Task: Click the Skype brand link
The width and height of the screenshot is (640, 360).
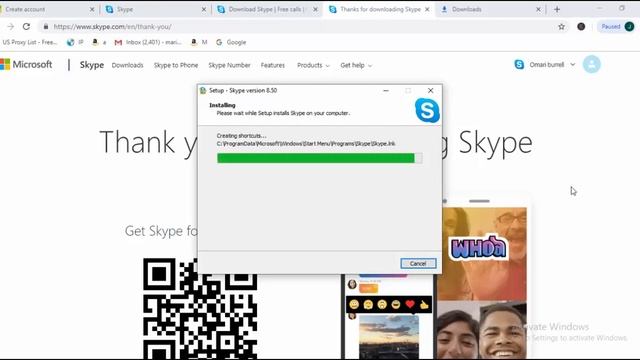Action: [x=91, y=65]
